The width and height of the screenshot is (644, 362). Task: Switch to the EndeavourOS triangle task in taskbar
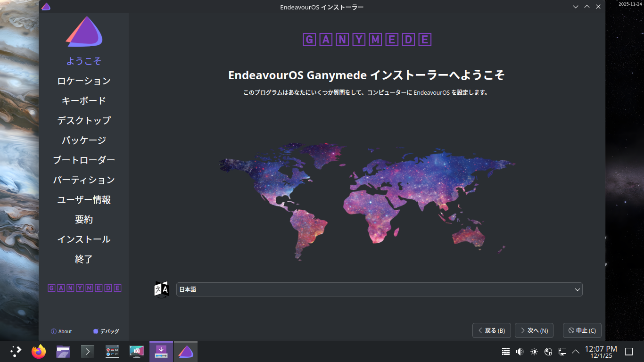tap(186, 351)
